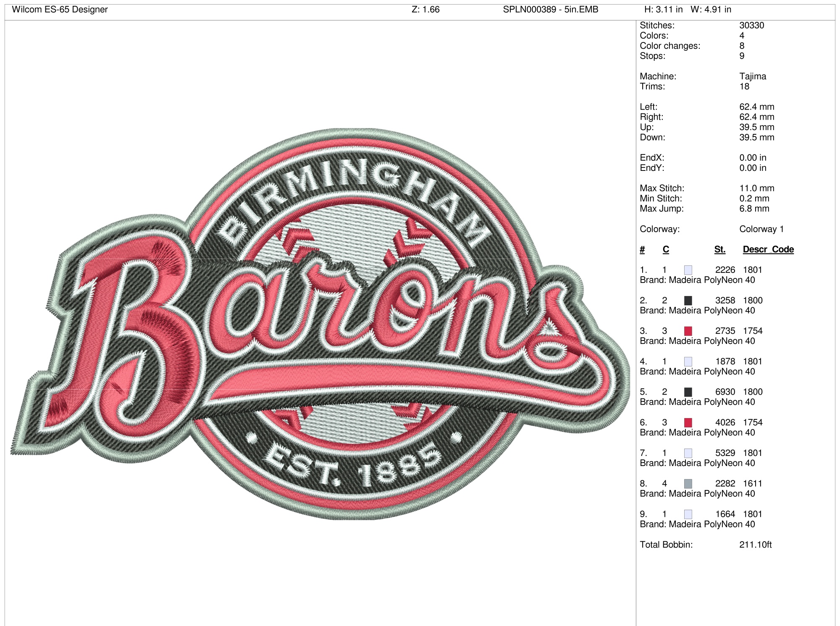Click stitch count '2282' in row 8
840x626 pixels.
(x=725, y=484)
